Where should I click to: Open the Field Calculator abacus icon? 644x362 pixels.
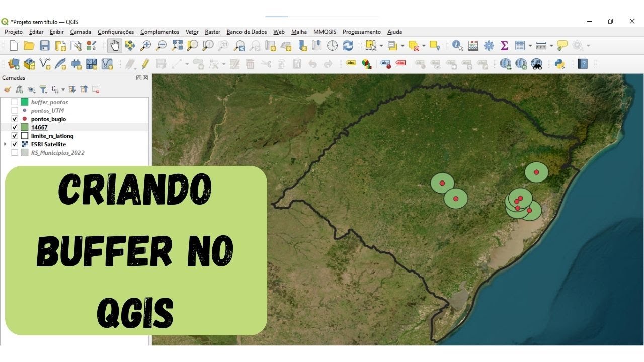click(x=473, y=46)
